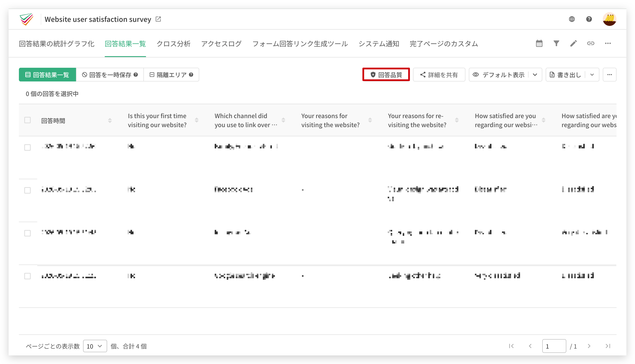Viewport: 635px width, 364px height.
Task: Open the calendar date filter icon
Action: pos(539,44)
